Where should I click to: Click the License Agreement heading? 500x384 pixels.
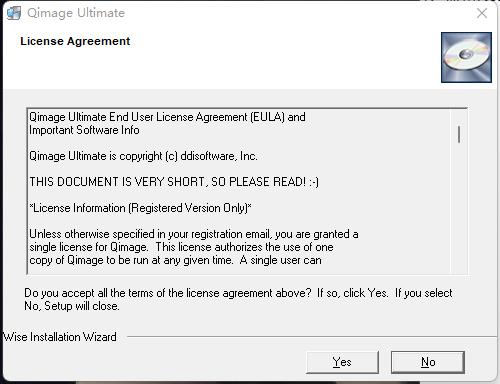coord(75,41)
